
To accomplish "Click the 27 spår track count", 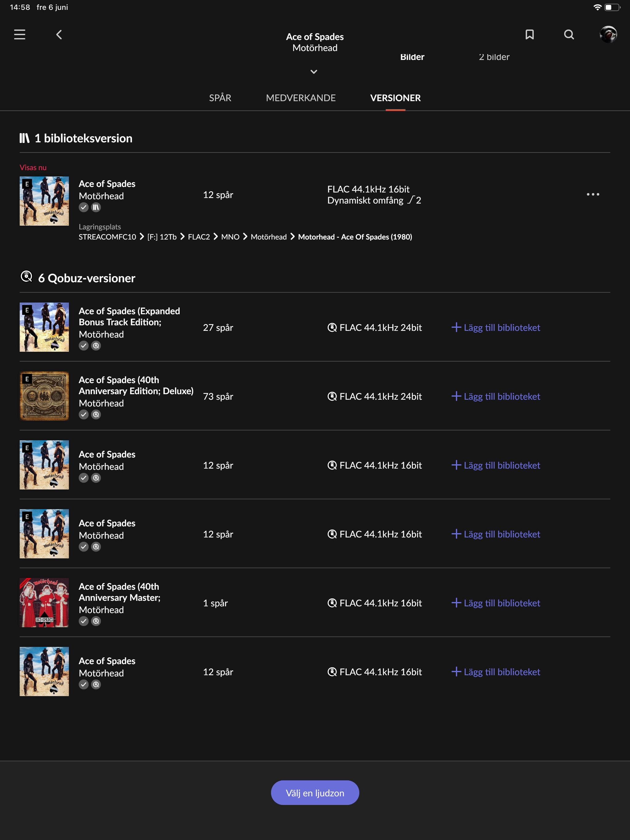I will (218, 327).
